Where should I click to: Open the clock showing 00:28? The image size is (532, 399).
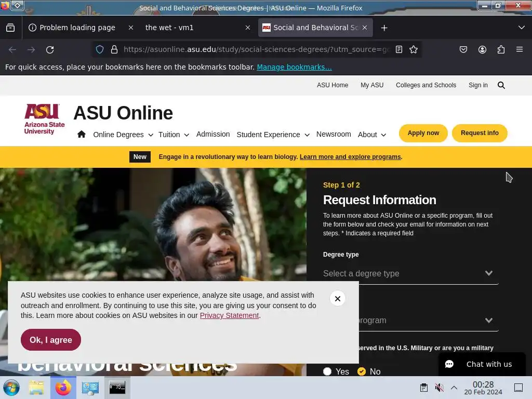click(x=483, y=388)
